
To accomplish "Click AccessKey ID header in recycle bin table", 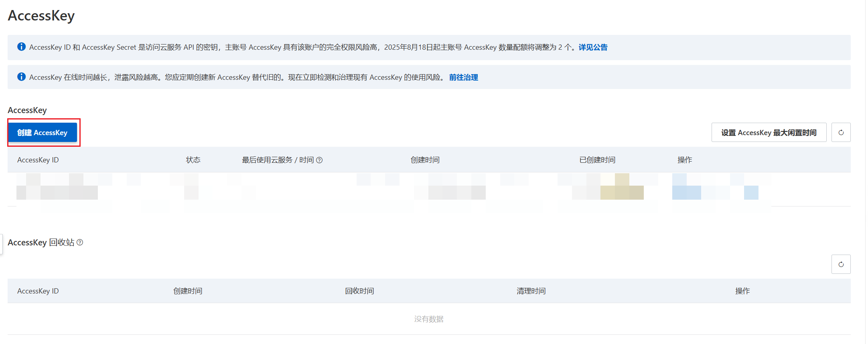I will pyautogui.click(x=38, y=291).
